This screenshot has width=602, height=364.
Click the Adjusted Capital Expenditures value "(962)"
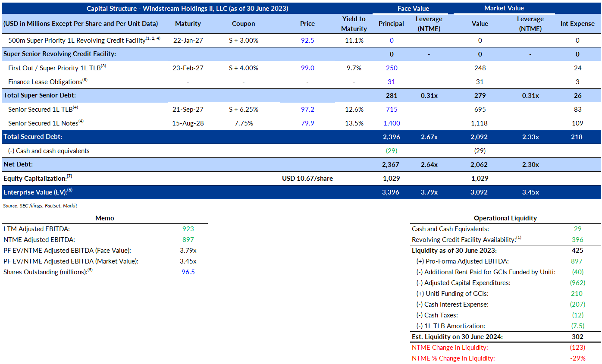point(578,283)
